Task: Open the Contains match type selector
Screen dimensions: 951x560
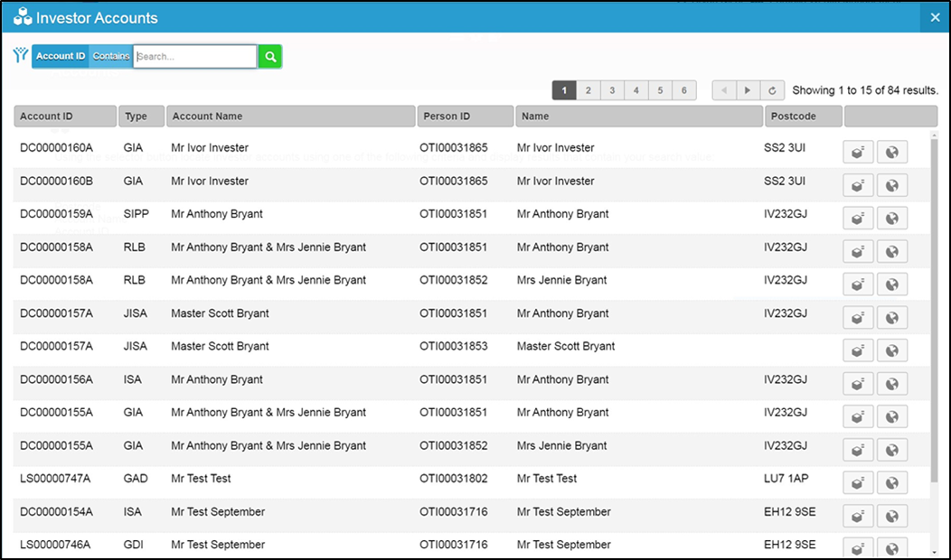Action: coord(111,56)
